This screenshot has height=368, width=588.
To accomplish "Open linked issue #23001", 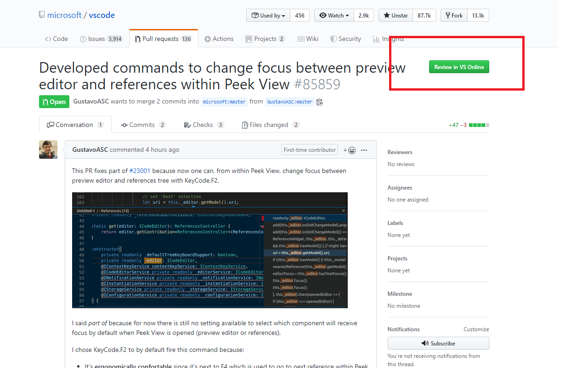I will (140, 171).
